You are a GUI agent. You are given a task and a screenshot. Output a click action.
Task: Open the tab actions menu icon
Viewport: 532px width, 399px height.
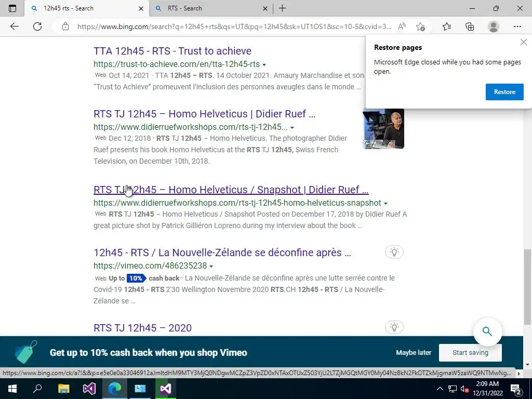(12, 8)
